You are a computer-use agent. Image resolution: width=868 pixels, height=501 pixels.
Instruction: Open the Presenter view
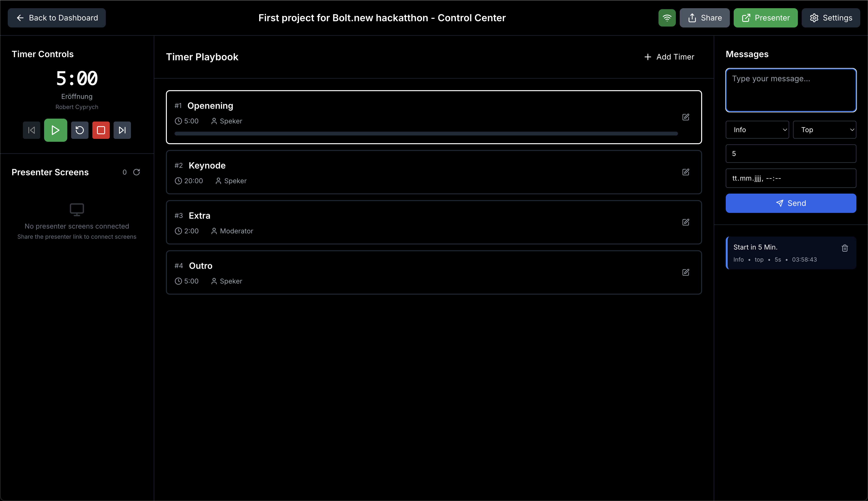pos(765,18)
